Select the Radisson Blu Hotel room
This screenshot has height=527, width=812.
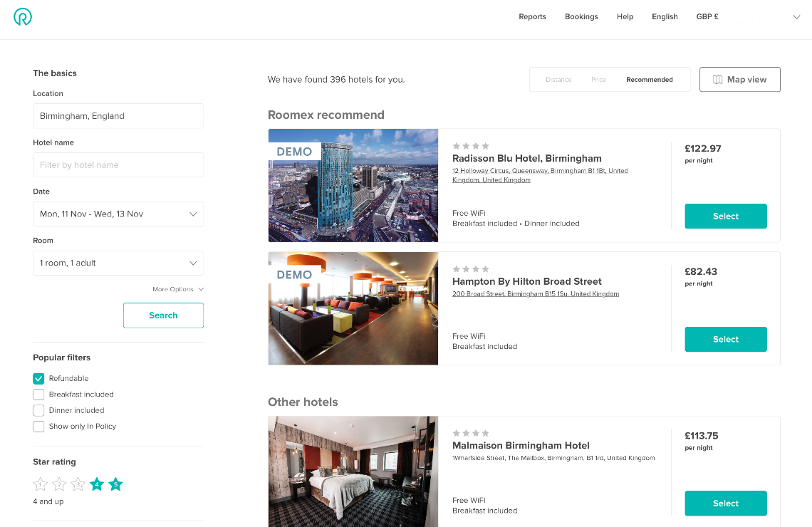point(726,216)
